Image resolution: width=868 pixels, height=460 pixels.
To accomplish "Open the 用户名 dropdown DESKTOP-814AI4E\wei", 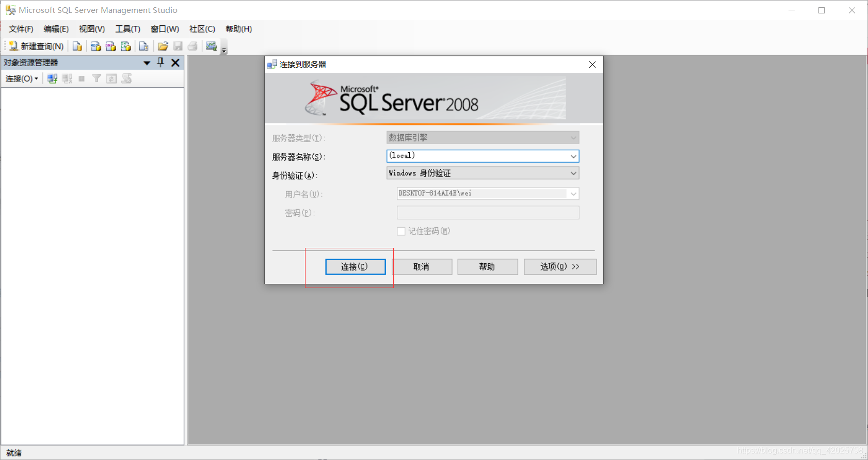I will click(488, 194).
